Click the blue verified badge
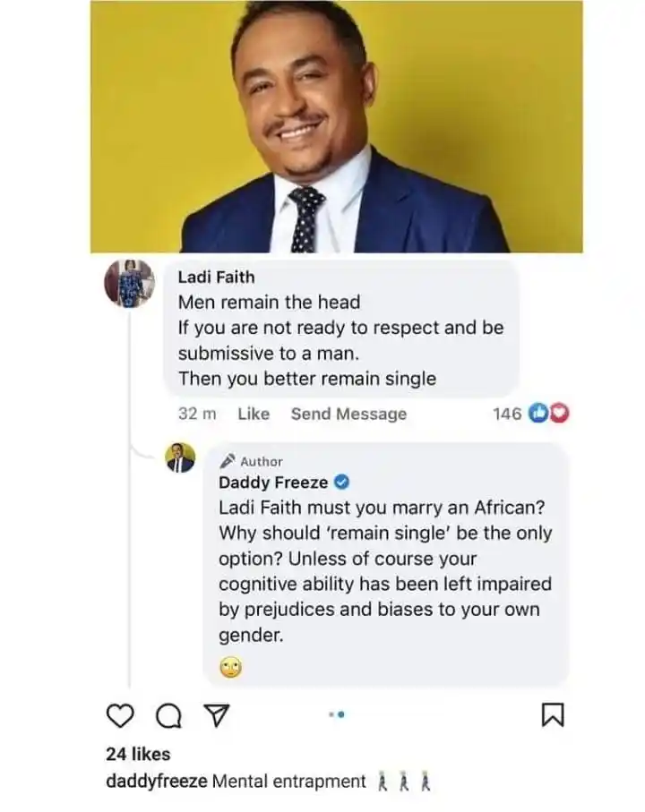The width and height of the screenshot is (645, 812). coord(341,483)
